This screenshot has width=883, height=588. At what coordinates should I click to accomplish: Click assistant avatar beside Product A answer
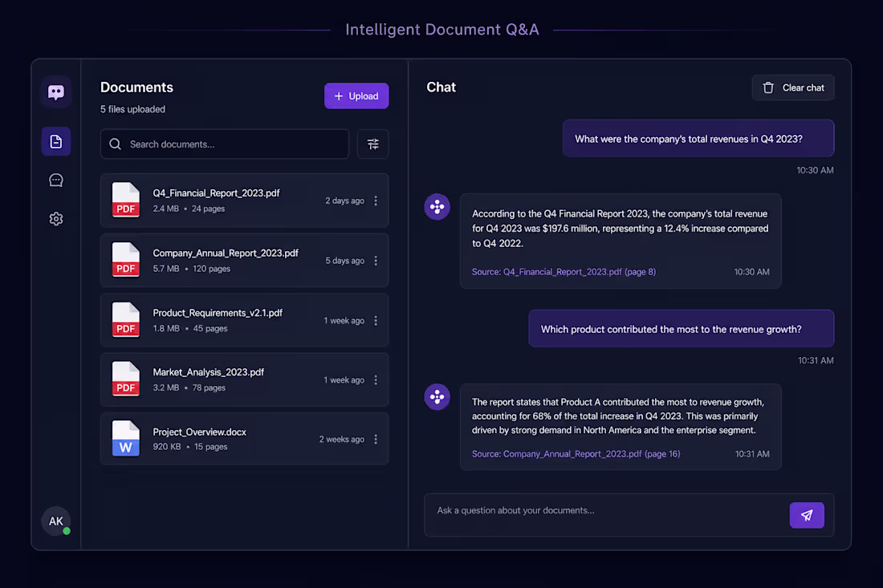point(437,397)
